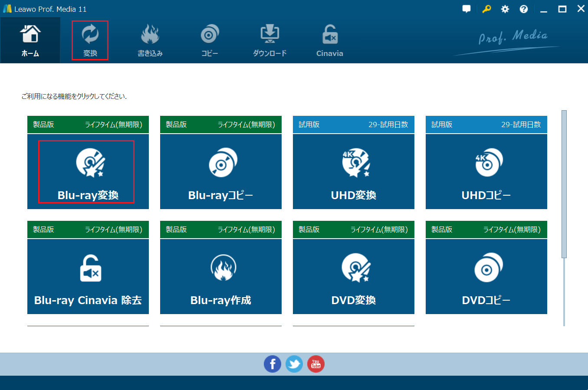Open the UHDコピー module
This screenshot has width=588, height=390.
click(486, 171)
